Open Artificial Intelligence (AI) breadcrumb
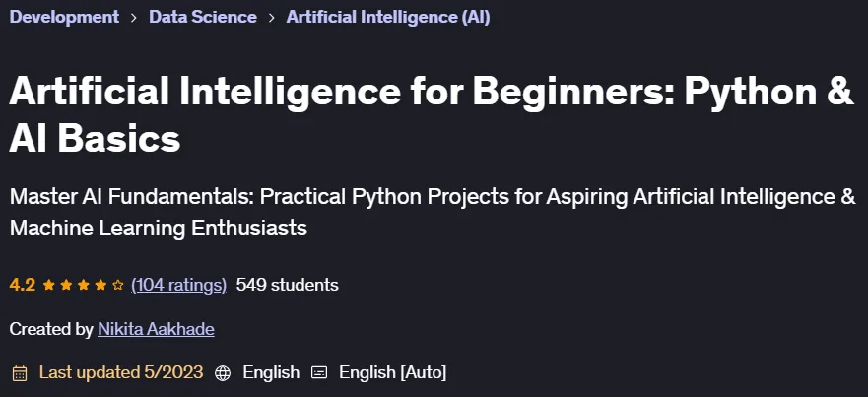868x397 pixels. pos(388,17)
